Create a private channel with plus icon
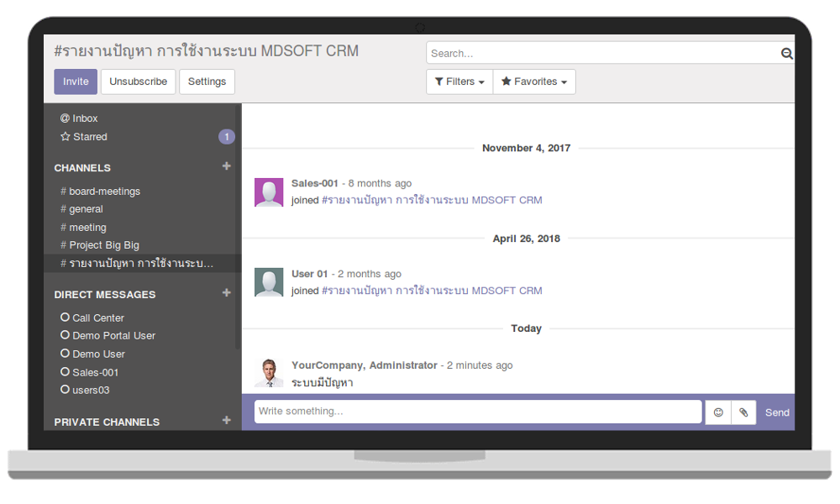This screenshot has height=504, width=840. click(227, 420)
